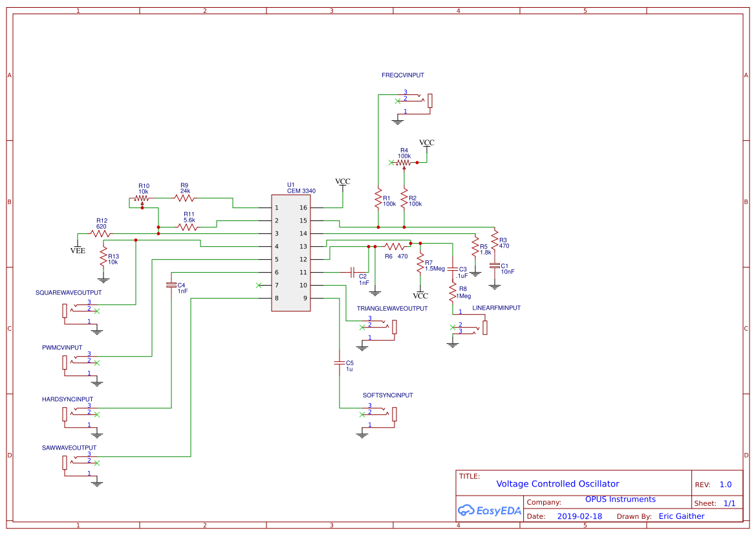
Task: Click the ground symbol below SOFTSYNCINPUT
Action: pyautogui.click(x=362, y=434)
